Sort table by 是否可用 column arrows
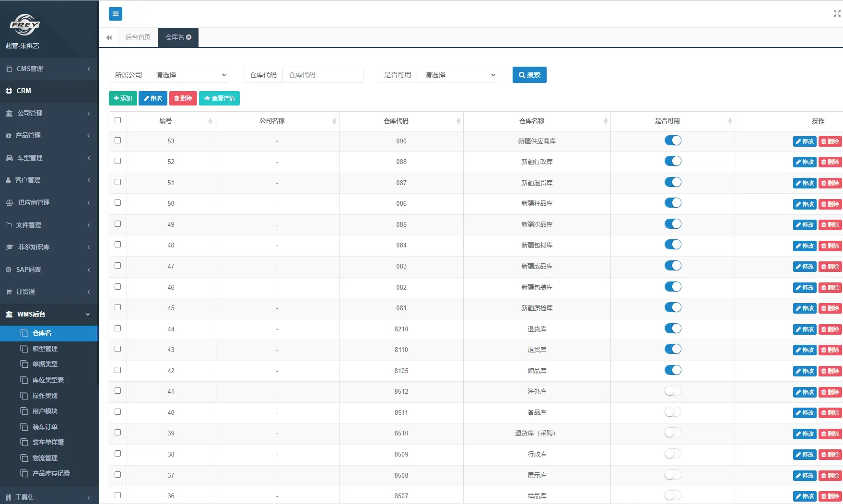The height and width of the screenshot is (504, 843). 730,121
